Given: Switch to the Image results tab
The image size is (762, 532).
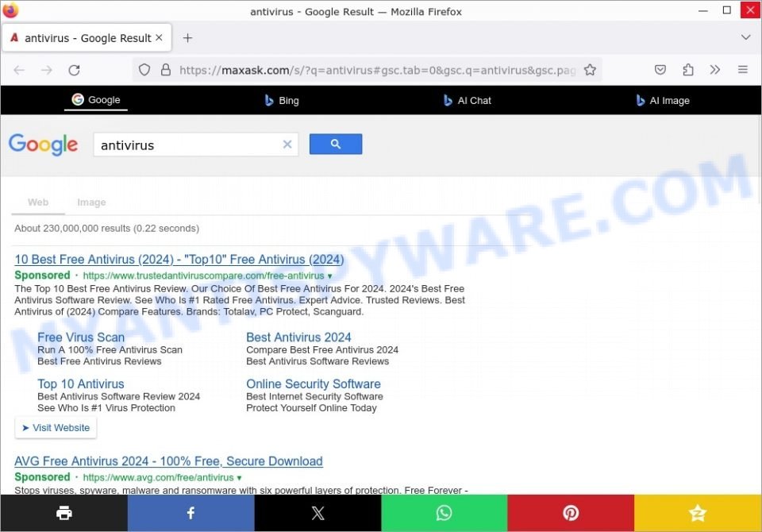Looking at the screenshot, I should click(91, 202).
